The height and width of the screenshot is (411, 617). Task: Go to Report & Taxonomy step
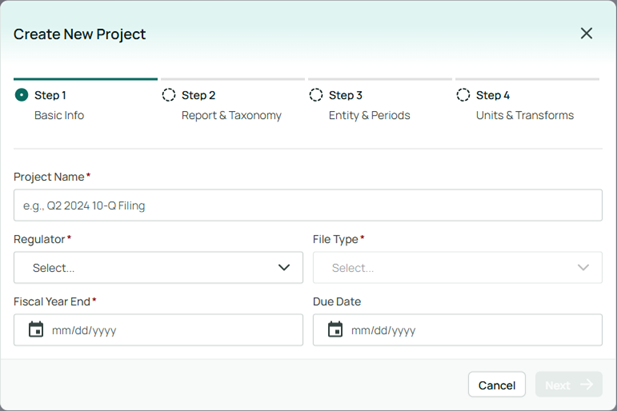[231, 115]
